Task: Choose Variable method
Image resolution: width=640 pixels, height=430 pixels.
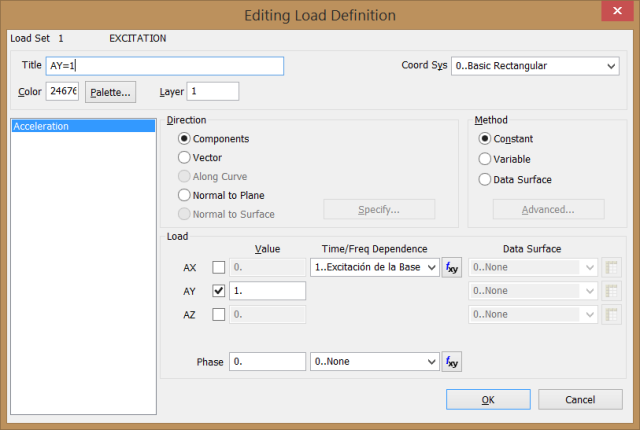Action: [504, 159]
